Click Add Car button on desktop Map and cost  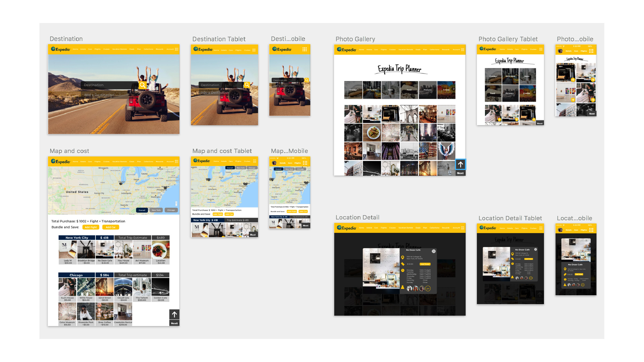click(111, 227)
